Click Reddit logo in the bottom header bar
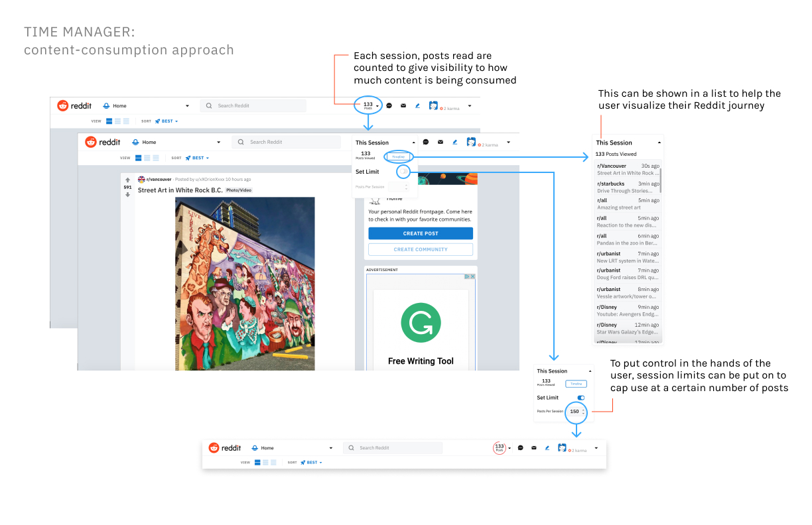The height and width of the screenshot is (525, 812). pos(225,448)
